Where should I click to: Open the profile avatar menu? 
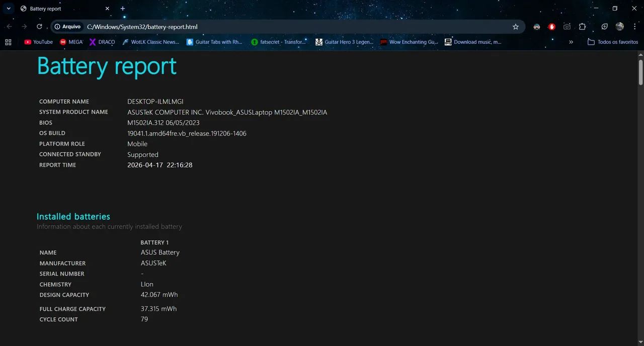click(620, 27)
